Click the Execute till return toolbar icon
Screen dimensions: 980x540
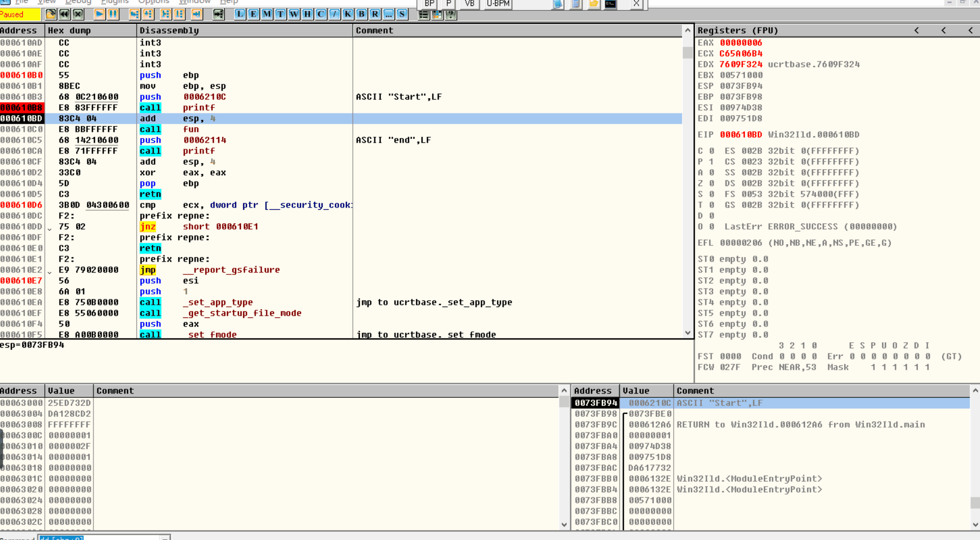[197, 14]
